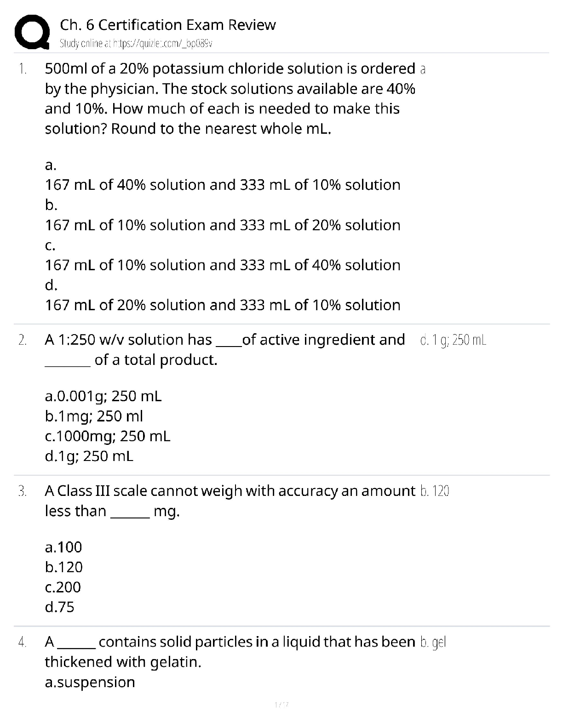This screenshot has height=728, width=563.
Task: Pick option c. 200 for Class III scale
Action: pos(63,587)
